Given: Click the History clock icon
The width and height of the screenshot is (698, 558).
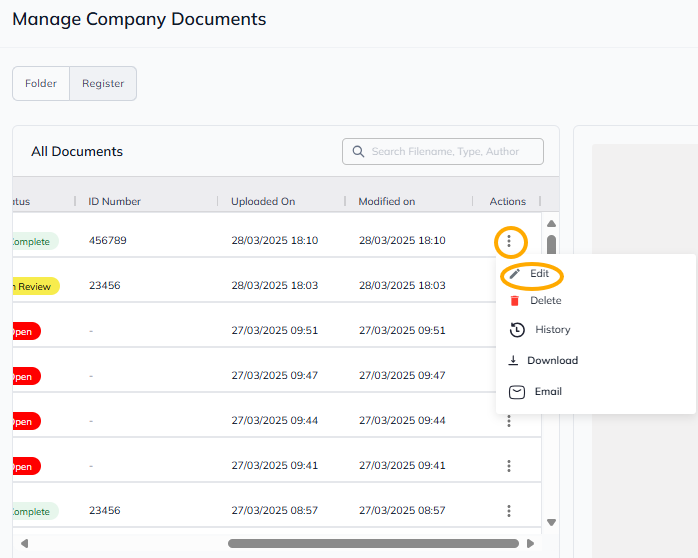Looking at the screenshot, I should click(x=517, y=330).
